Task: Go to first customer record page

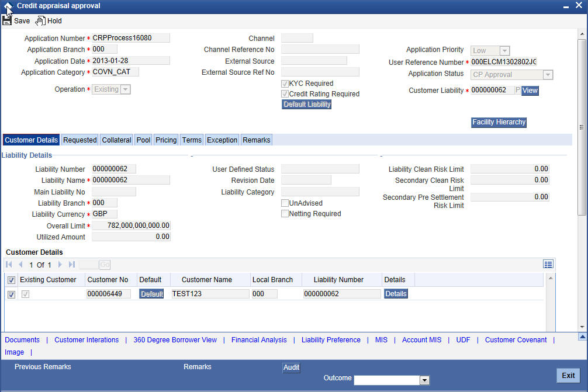Action: (x=9, y=265)
